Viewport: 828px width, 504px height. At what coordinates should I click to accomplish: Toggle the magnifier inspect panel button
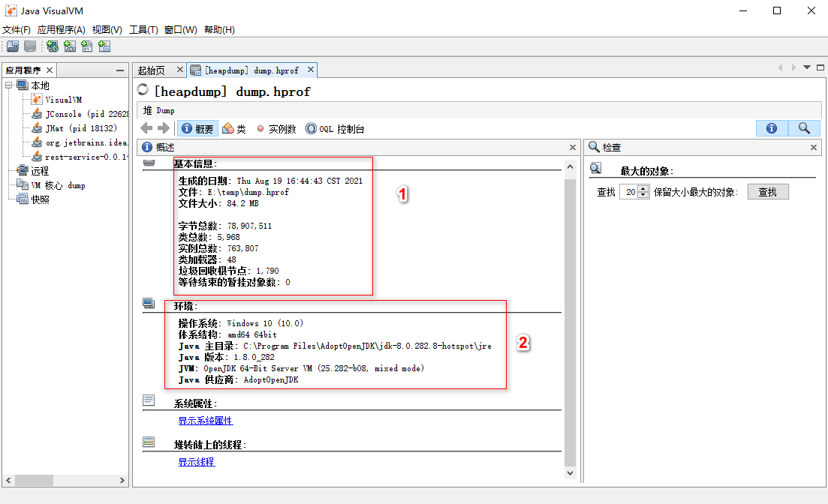[804, 128]
